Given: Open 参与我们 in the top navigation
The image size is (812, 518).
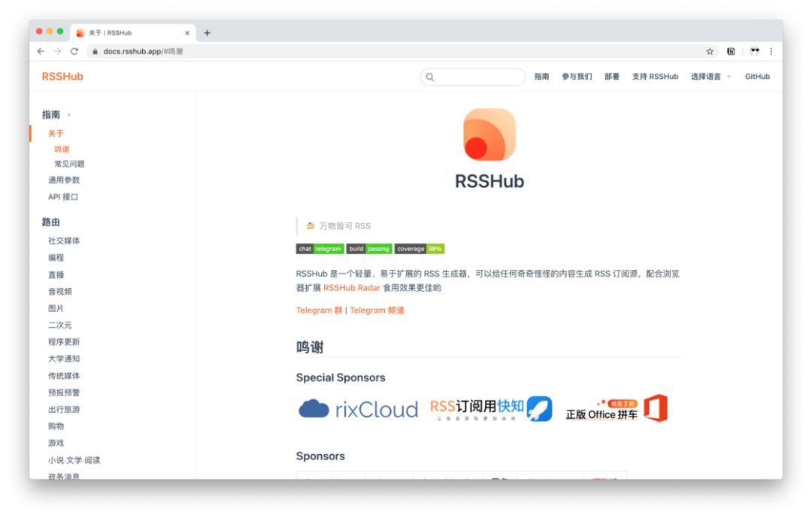Looking at the screenshot, I should point(577,76).
